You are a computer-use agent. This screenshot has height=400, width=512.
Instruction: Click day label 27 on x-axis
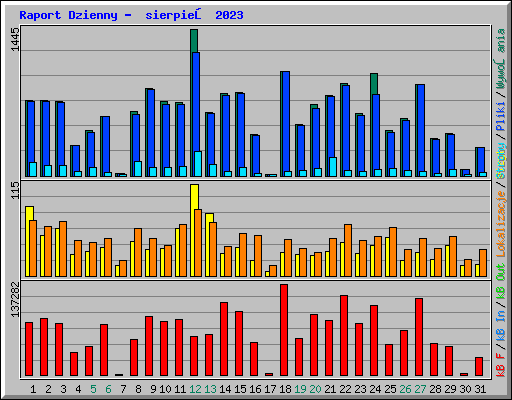click(x=420, y=389)
